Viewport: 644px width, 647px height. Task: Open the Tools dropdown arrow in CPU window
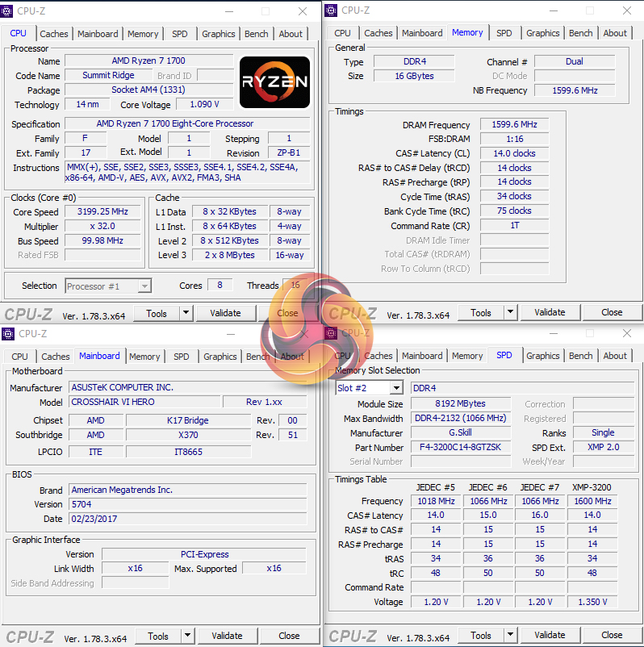[186, 313]
